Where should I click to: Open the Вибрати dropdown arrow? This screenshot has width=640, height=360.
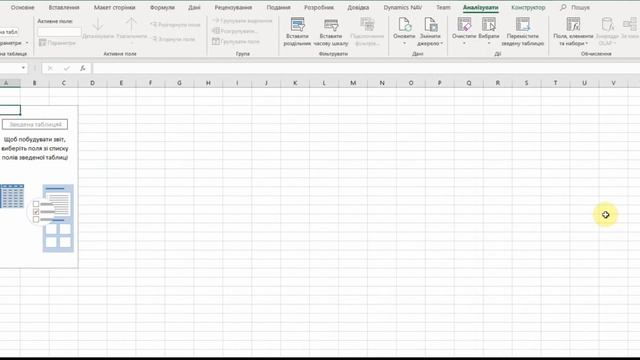coord(489,43)
